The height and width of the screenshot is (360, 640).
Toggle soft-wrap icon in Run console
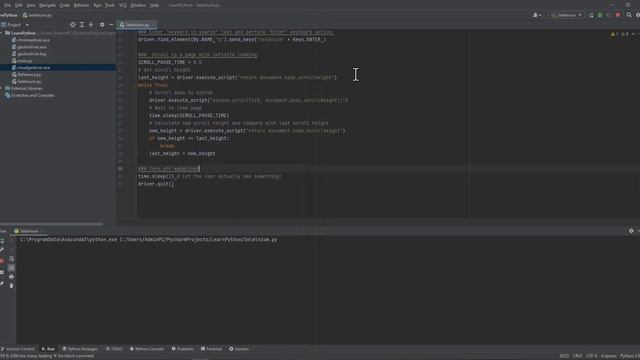pos(11,259)
